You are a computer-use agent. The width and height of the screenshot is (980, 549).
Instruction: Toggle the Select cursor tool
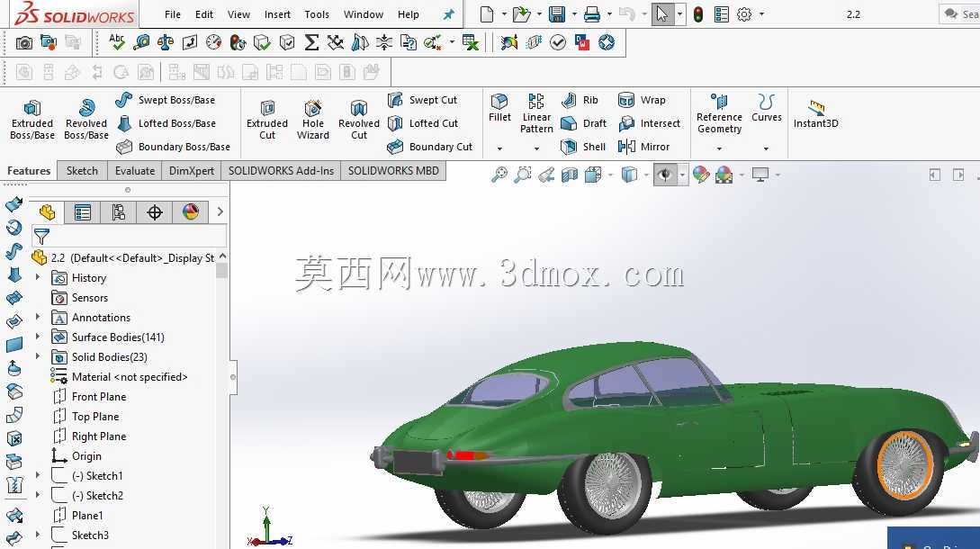point(661,13)
